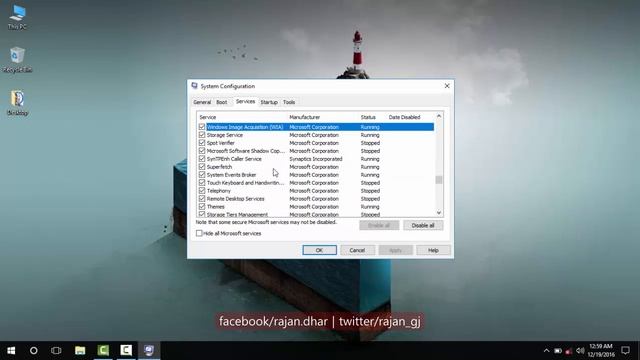640x360 pixels.
Task: Select the Telephony row name
Action: 219,191
